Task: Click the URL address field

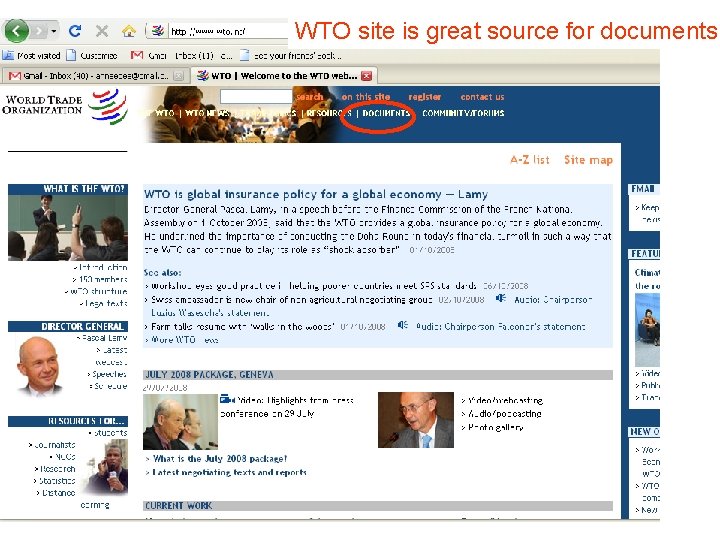Action: [228, 31]
